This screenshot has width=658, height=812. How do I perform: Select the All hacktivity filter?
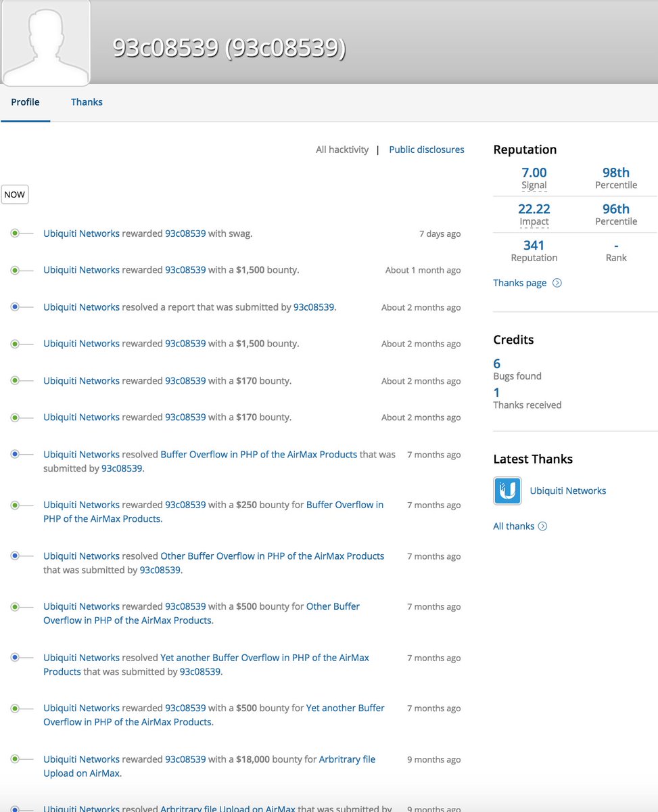point(342,150)
